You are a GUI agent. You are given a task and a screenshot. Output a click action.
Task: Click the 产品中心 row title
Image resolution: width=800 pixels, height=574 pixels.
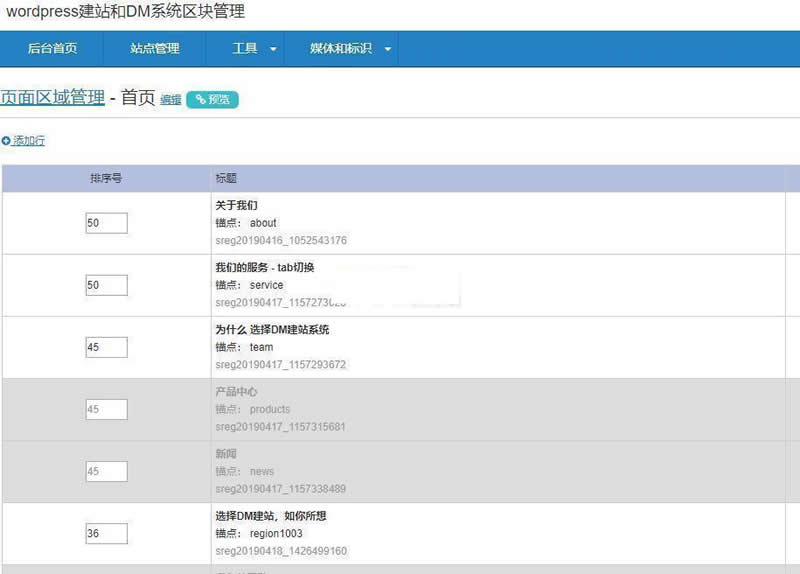pos(236,391)
